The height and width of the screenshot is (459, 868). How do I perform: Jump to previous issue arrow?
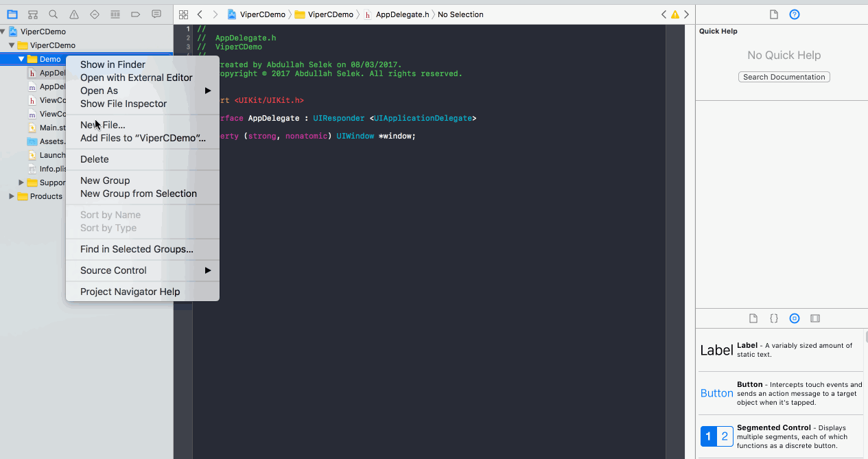(664, 14)
